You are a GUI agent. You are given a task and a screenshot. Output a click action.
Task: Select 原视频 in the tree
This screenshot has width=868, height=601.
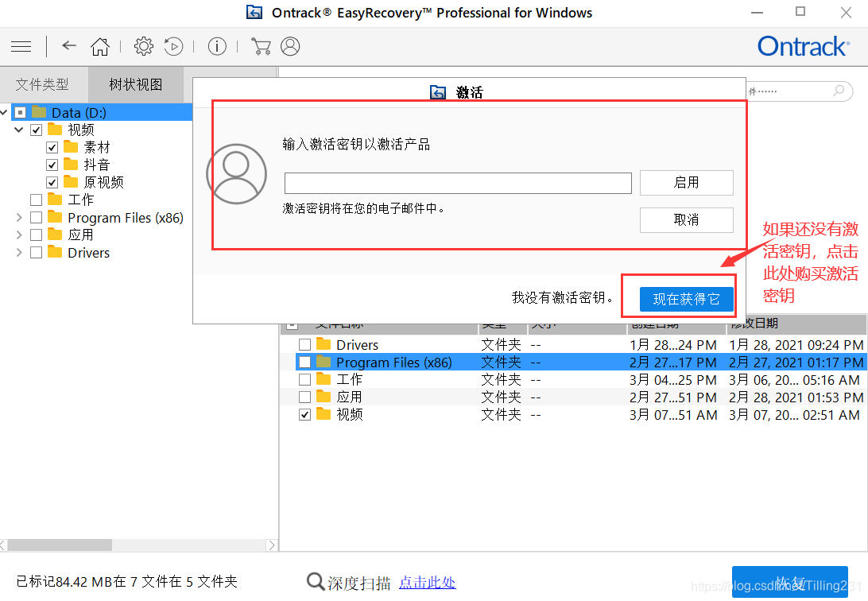103,182
